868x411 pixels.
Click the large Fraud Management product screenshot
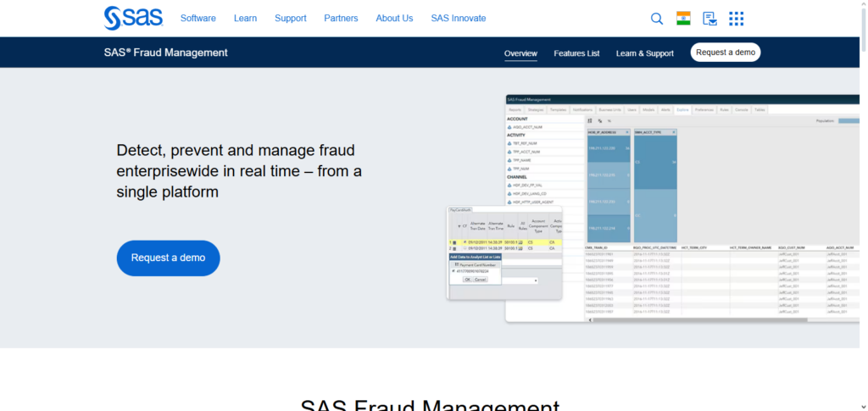coord(682,208)
